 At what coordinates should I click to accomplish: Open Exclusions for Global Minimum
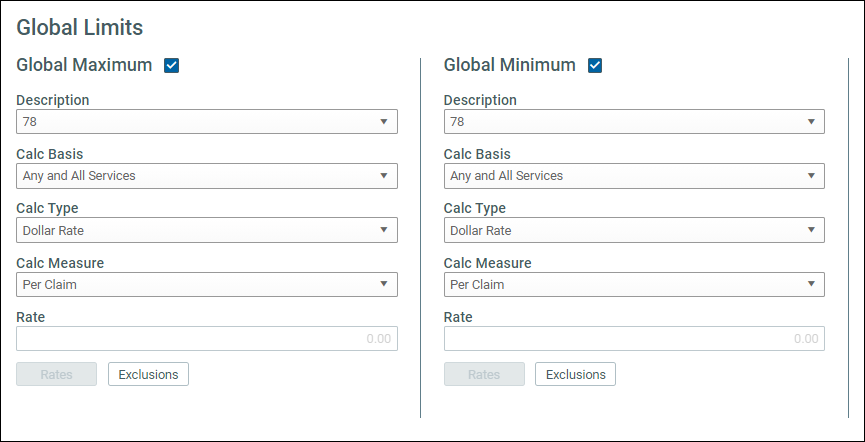pyautogui.click(x=575, y=374)
